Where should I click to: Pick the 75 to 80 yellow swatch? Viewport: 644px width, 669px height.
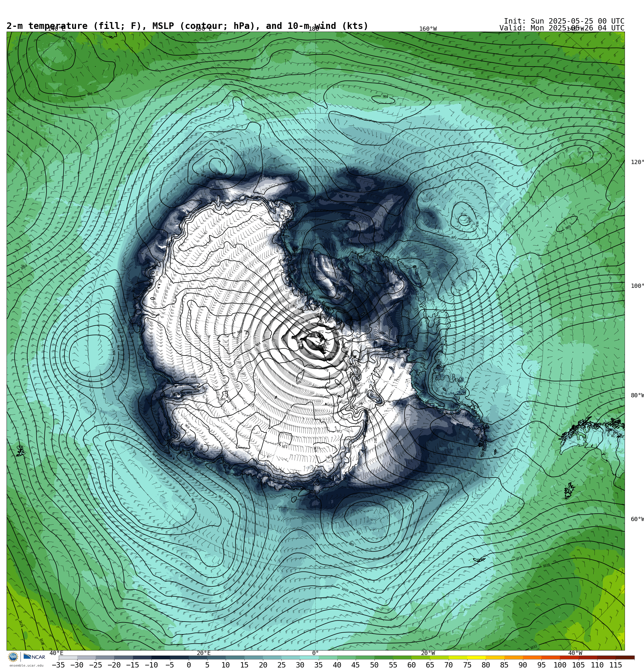point(476,657)
